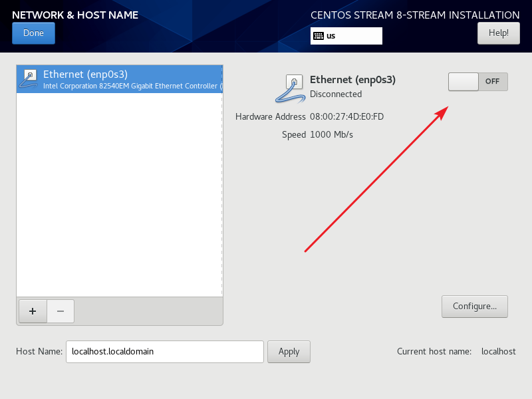Click the Hardware Address label
The width and height of the screenshot is (532, 399).
pos(271,117)
